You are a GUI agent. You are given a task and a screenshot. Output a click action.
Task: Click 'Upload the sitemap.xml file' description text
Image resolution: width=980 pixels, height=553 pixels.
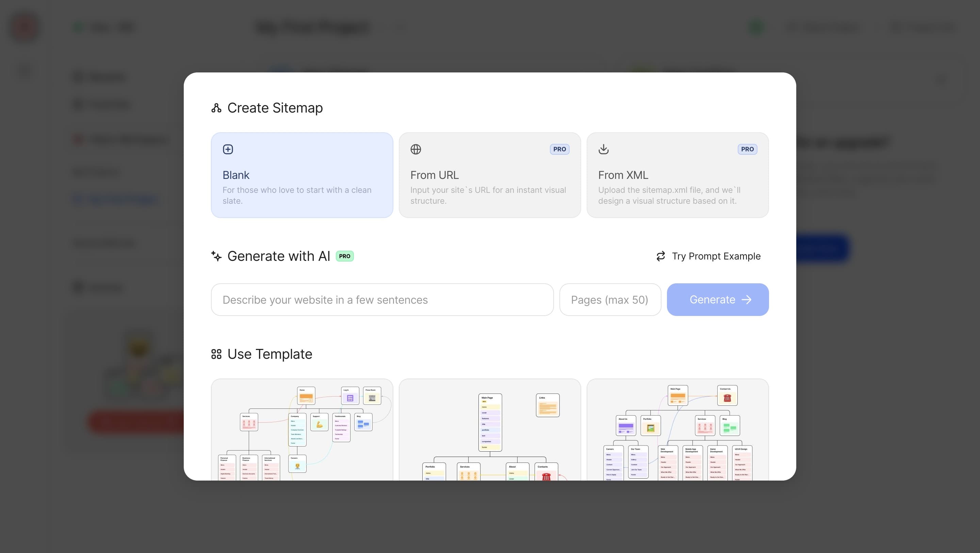click(x=669, y=195)
